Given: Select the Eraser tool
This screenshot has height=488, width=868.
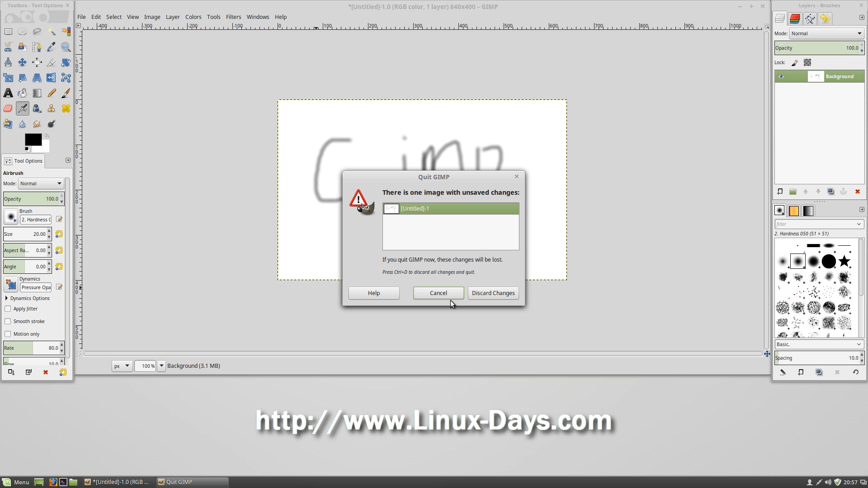Looking at the screenshot, I should tap(8, 108).
